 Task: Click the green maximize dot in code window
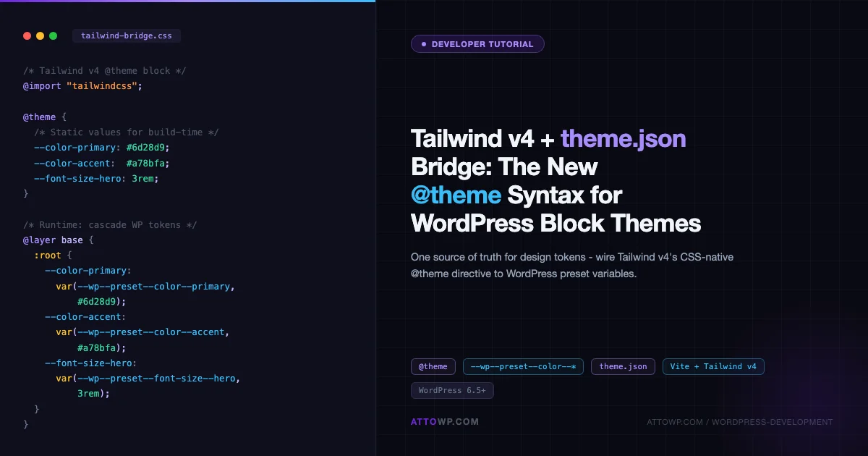pyautogui.click(x=53, y=35)
